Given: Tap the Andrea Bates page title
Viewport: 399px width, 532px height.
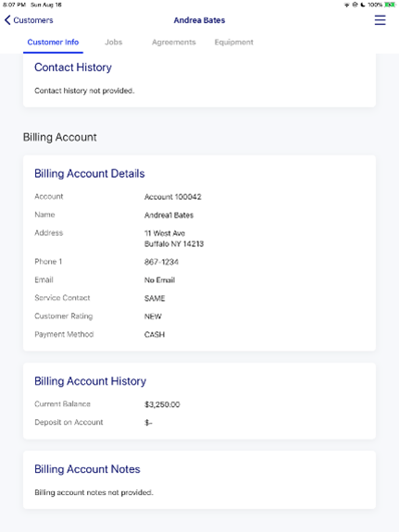Looking at the screenshot, I should [x=199, y=20].
